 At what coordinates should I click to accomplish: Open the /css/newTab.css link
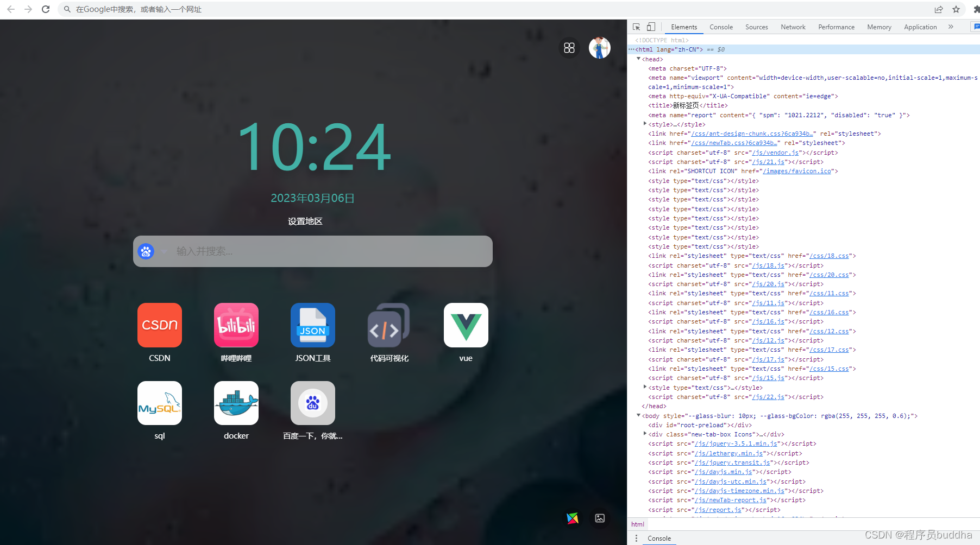tap(734, 143)
